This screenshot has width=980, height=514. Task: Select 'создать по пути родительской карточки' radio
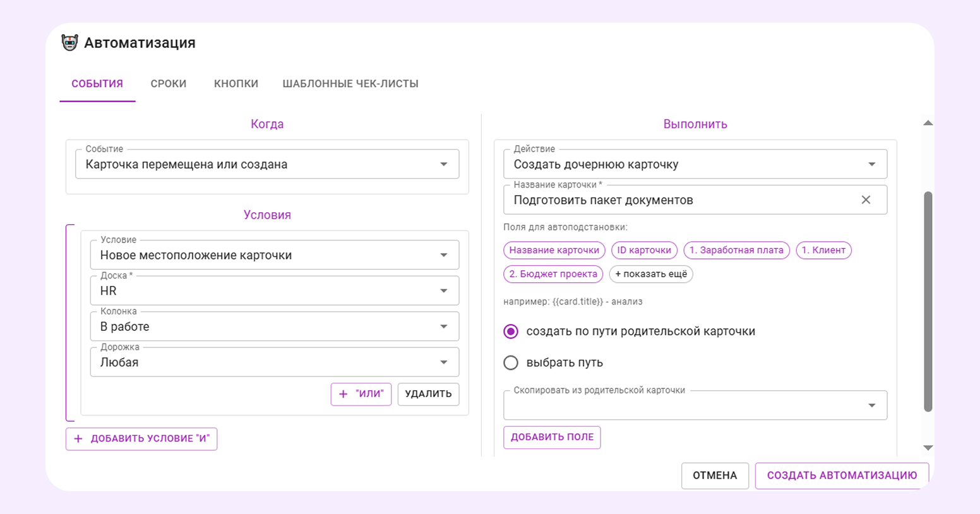[511, 332]
